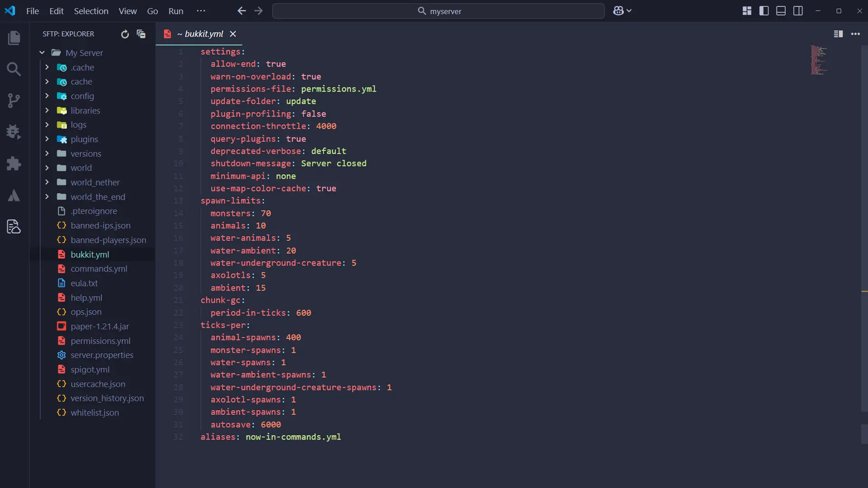The image size is (868, 488).
Task: Toggle the secondary sidebar visibility
Action: pos(798,11)
